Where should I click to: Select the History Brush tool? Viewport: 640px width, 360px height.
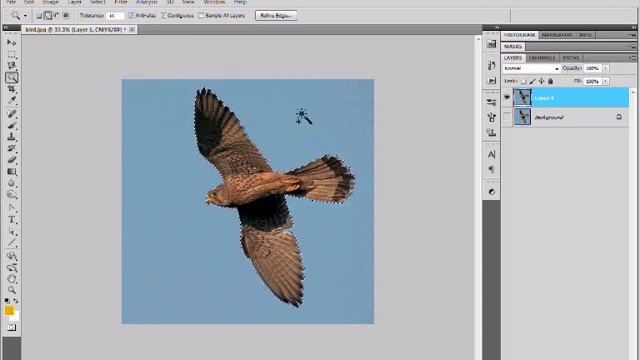click(11, 148)
